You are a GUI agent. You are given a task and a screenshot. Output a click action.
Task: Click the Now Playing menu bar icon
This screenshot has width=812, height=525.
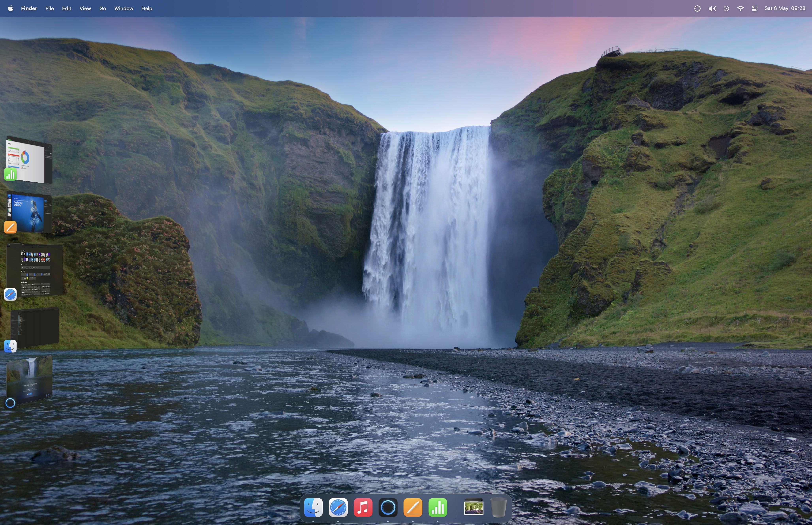click(726, 8)
